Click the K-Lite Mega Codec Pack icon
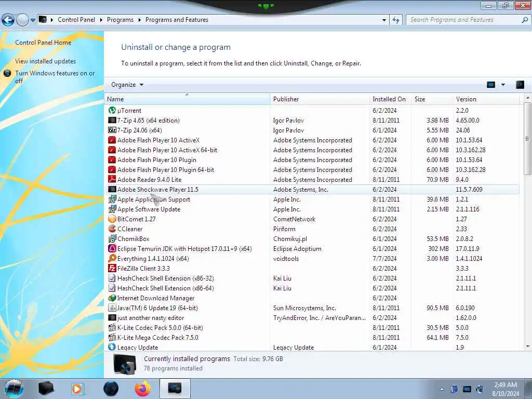 pos(112,337)
